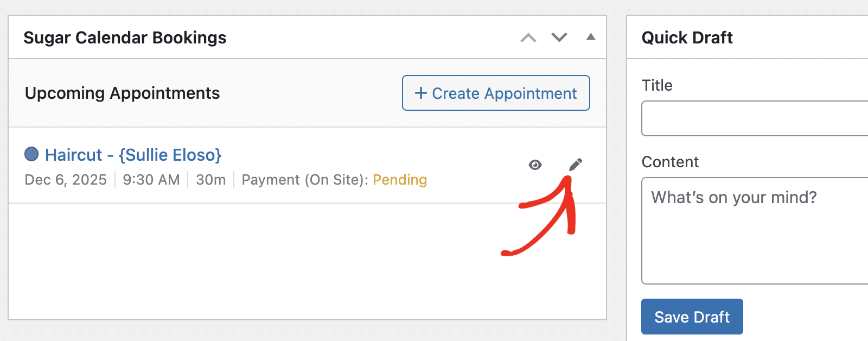
Task: Collapse Sugar Calendar Bookings using the triangle control
Action: [x=590, y=37]
